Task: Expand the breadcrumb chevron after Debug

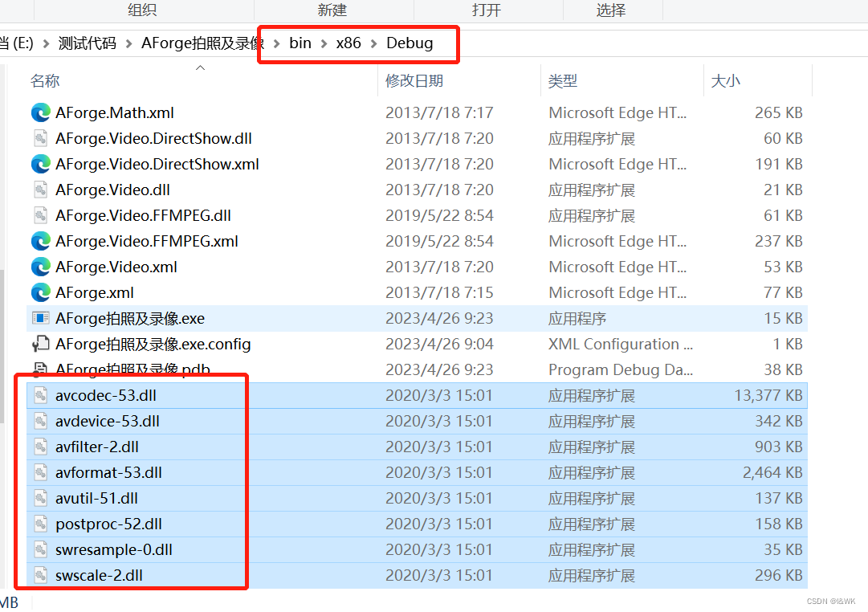Action: pyautogui.click(x=448, y=43)
